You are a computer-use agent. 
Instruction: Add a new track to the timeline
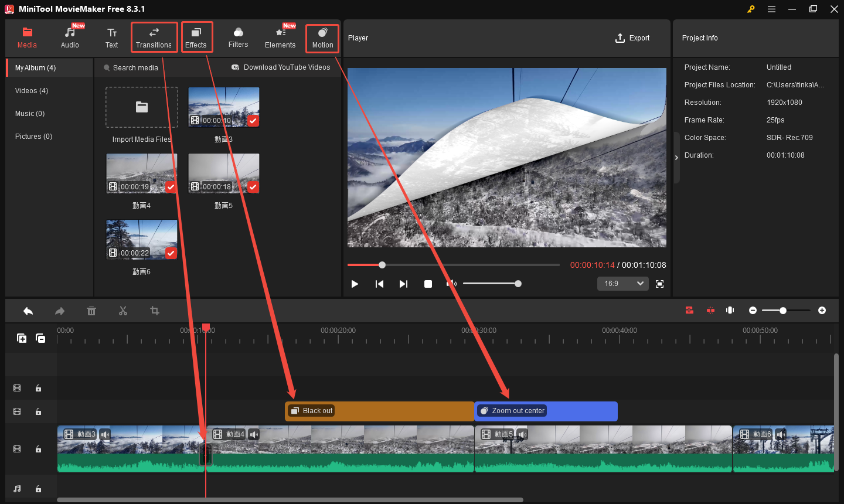pyautogui.click(x=22, y=338)
